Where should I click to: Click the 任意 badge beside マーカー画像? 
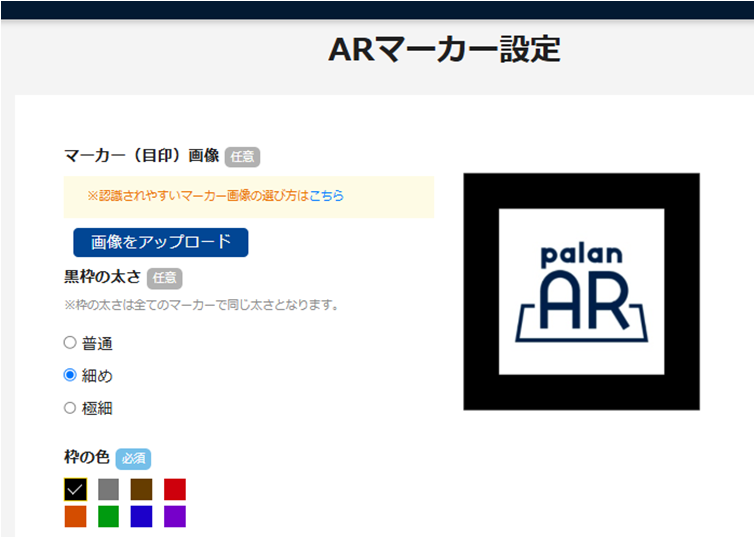[x=242, y=157]
